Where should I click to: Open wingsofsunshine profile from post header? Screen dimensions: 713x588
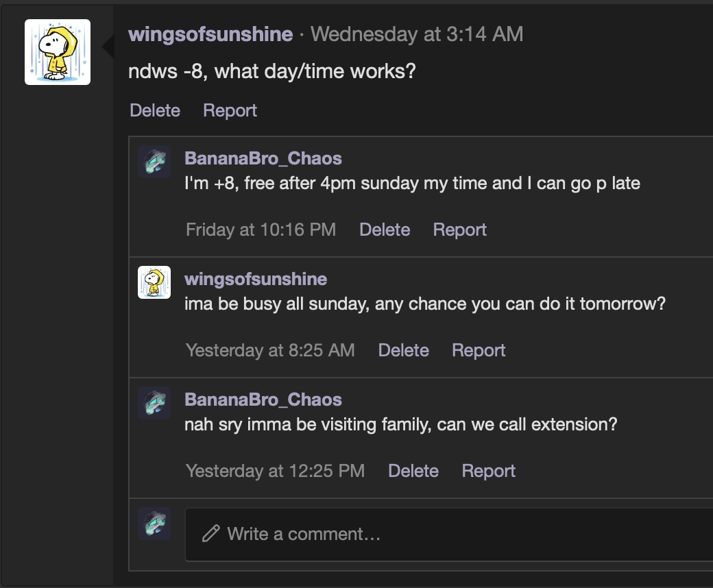[x=210, y=34]
